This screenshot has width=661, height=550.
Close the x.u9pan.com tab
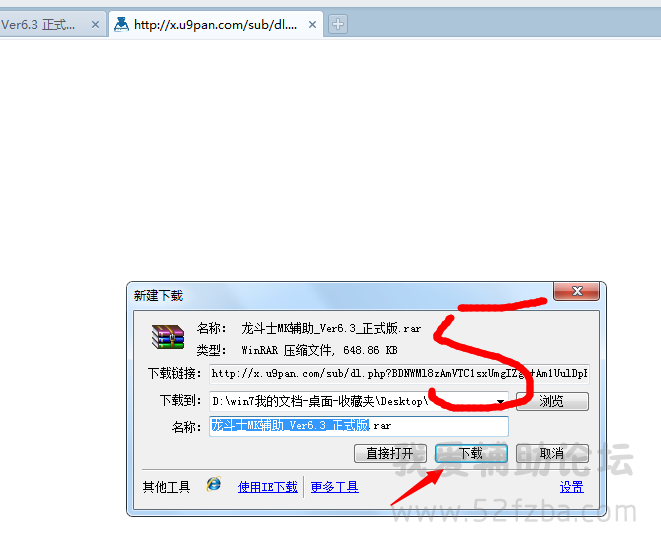[x=312, y=25]
